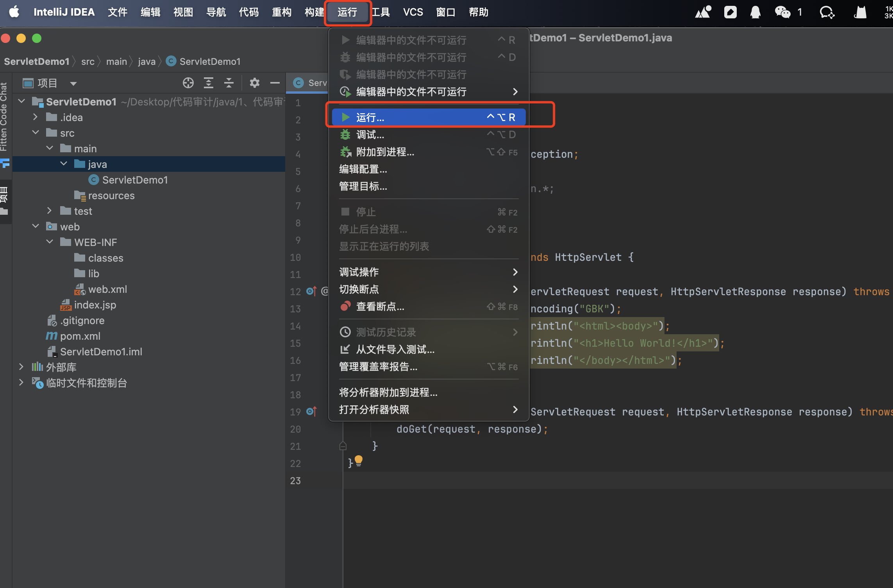
Task: Click ServletDemo1 breadcrumb class link
Action: 209,61
